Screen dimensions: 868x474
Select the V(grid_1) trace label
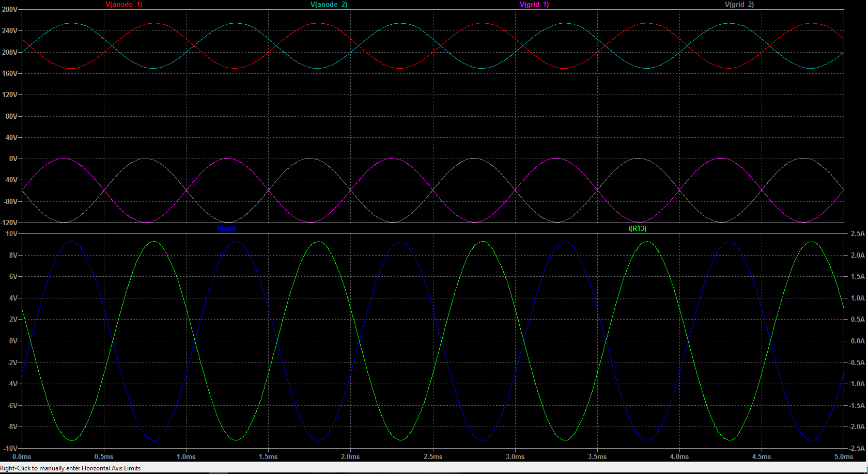[534, 4]
